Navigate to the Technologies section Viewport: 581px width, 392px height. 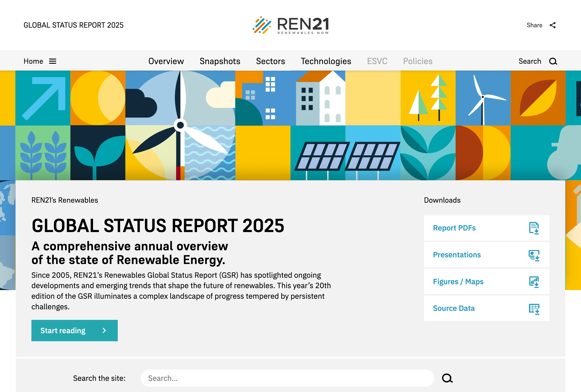tap(326, 61)
